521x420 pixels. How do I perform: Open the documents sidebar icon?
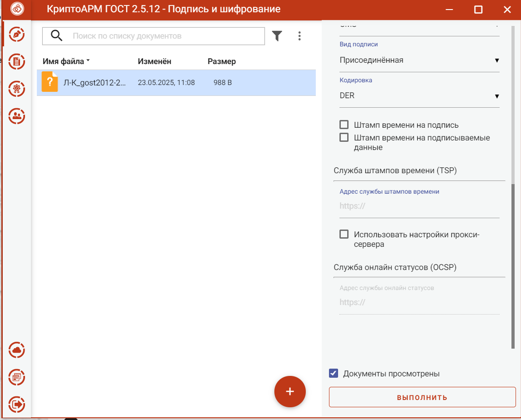[x=17, y=61]
